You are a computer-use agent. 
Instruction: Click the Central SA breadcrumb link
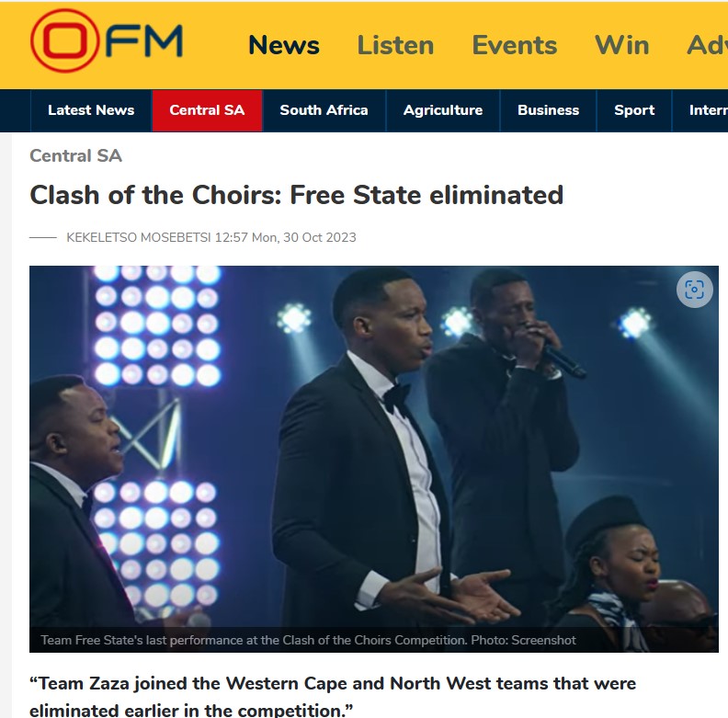(75, 155)
